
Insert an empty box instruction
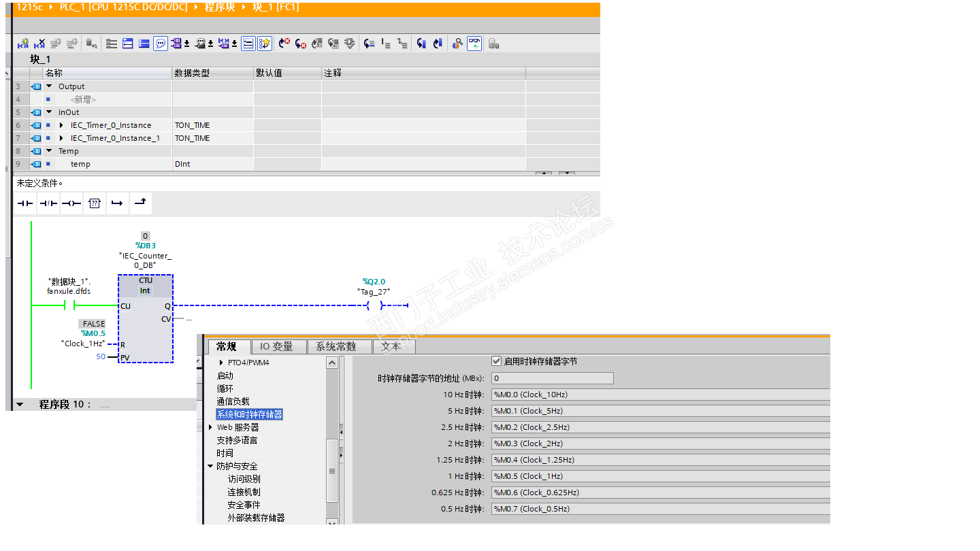point(95,203)
